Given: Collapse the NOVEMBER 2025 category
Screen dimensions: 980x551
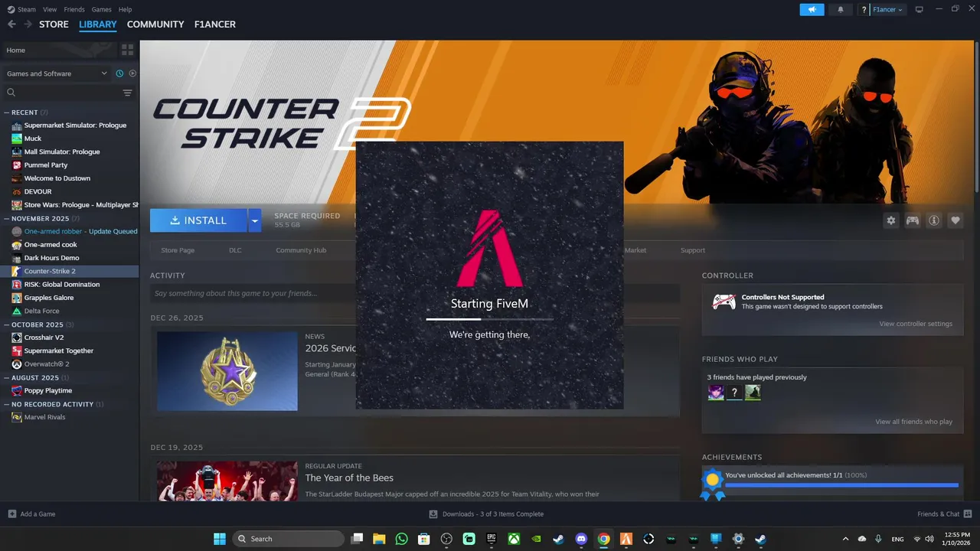Looking at the screenshot, I should (x=7, y=218).
